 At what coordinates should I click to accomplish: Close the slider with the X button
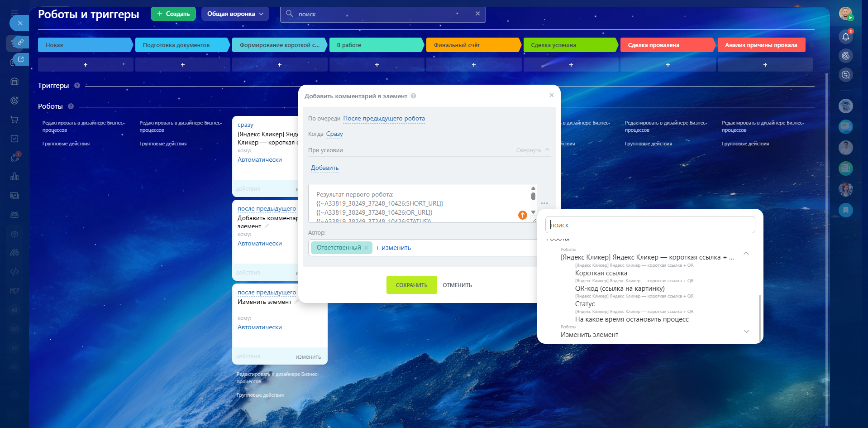pos(20,23)
